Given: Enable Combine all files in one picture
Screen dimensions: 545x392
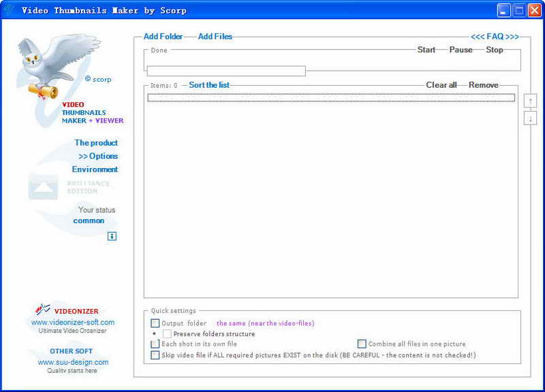Looking at the screenshot, I should [362, 344].
